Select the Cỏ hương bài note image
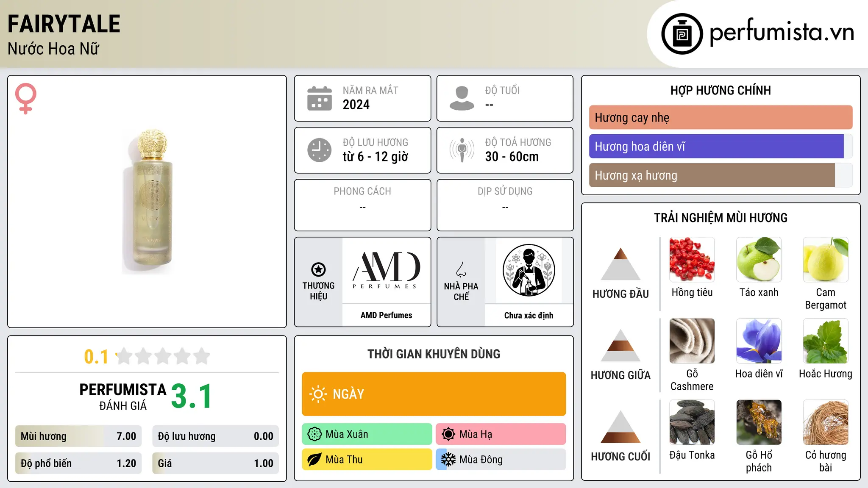868x488 pixels. (x=826, y=422)
